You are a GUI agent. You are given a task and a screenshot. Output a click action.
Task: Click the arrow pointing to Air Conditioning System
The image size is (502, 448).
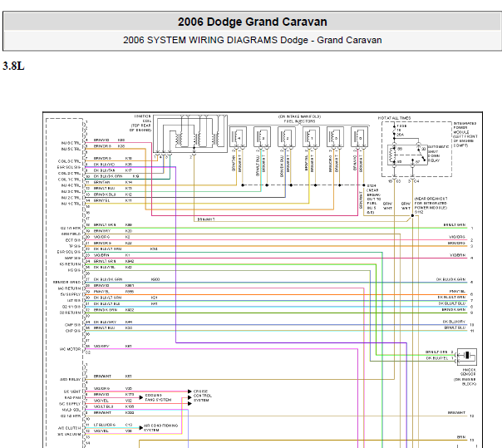tap(141, 428)
